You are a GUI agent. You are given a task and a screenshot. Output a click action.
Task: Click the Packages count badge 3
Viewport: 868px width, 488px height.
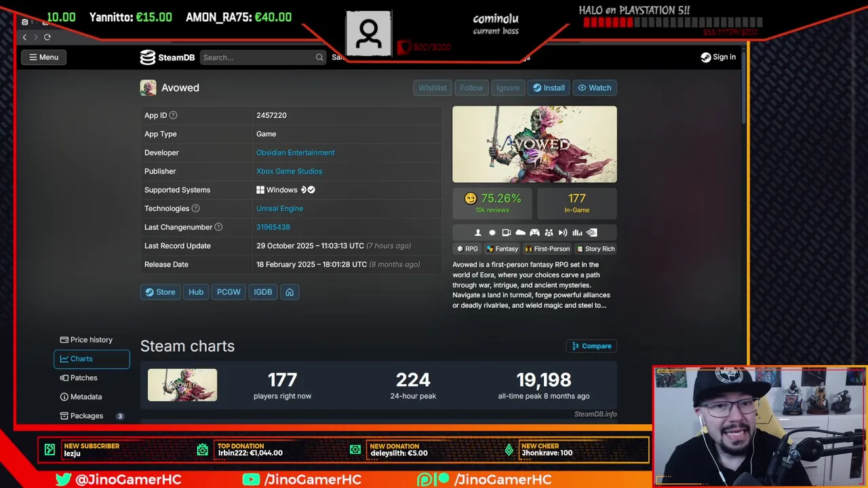tap(120, 416)
